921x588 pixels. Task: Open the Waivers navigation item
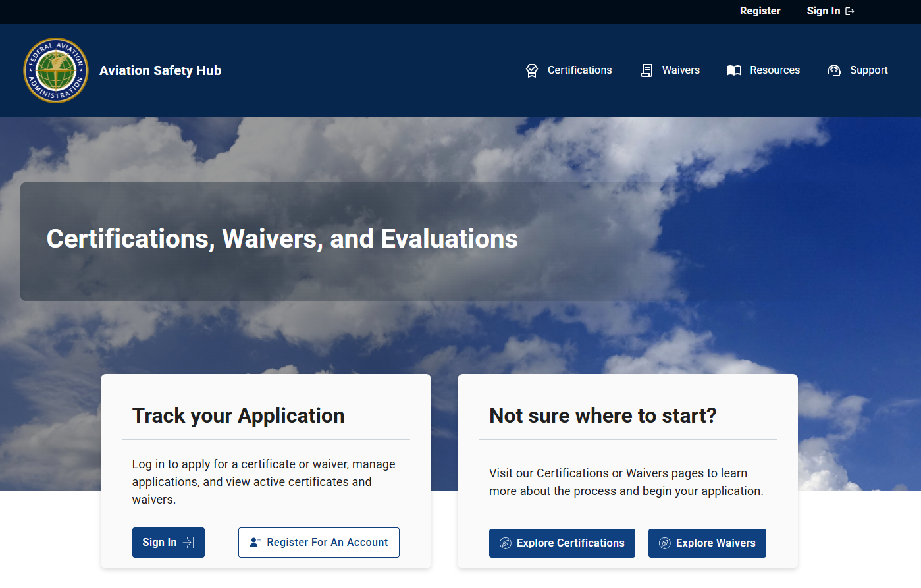point(670,70)
